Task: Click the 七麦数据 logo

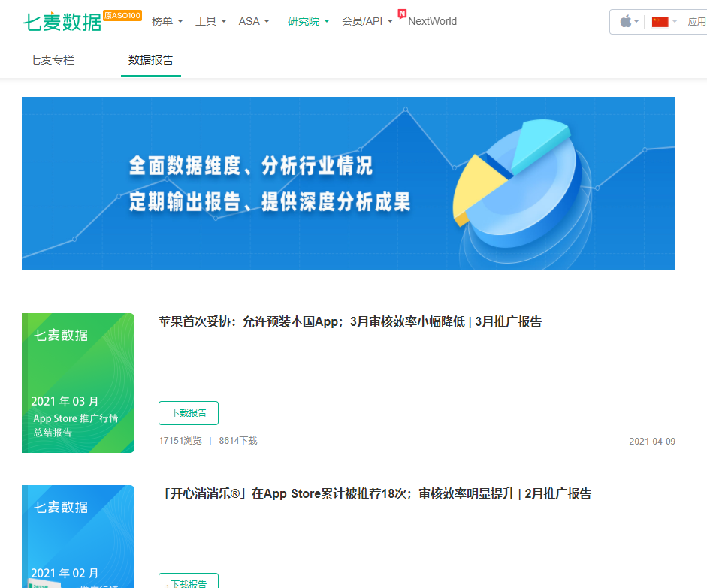Action: click(62, 22)
